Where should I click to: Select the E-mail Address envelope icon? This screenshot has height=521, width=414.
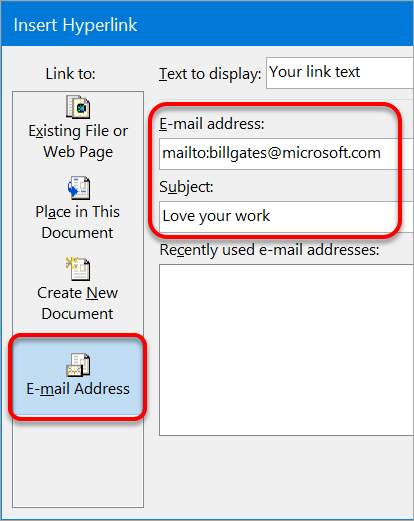78,365
